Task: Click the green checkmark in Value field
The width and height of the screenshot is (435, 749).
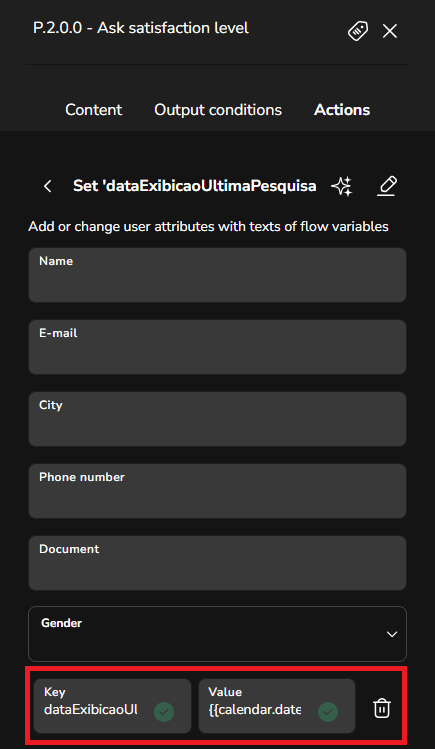Action: (x=328, y=712)
